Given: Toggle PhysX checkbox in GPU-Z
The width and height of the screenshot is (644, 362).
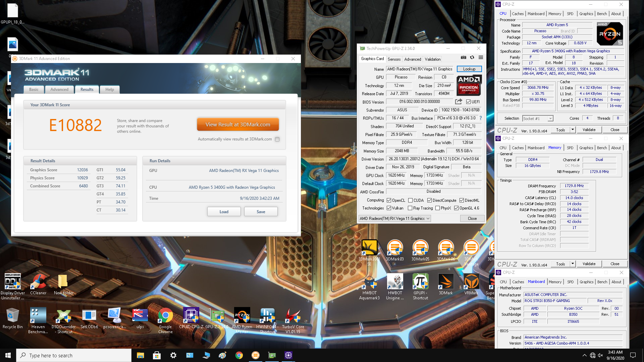Looking at the screenshot, I should point(437,208).
